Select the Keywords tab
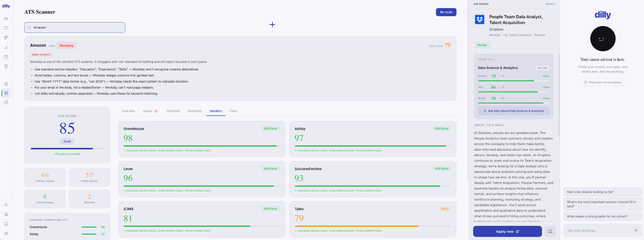Viewport: 644px width, 240px height. pyautogui.click(x=194, y=111)
